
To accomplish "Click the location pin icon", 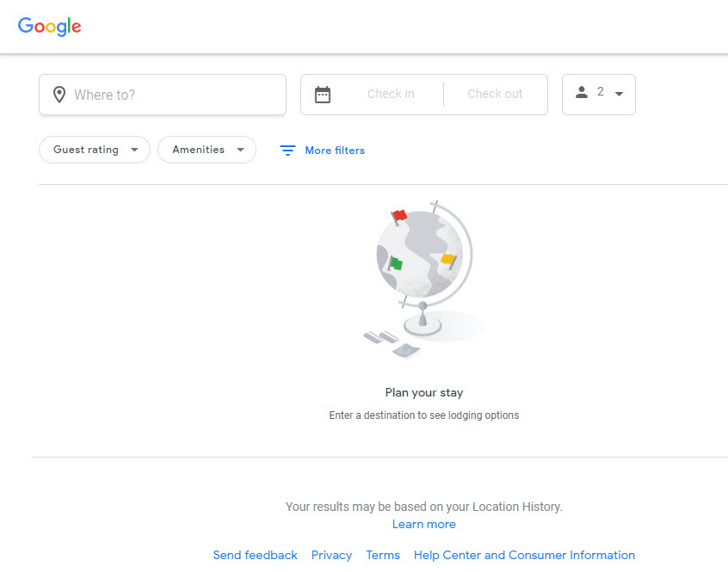I will click(59, 95).
